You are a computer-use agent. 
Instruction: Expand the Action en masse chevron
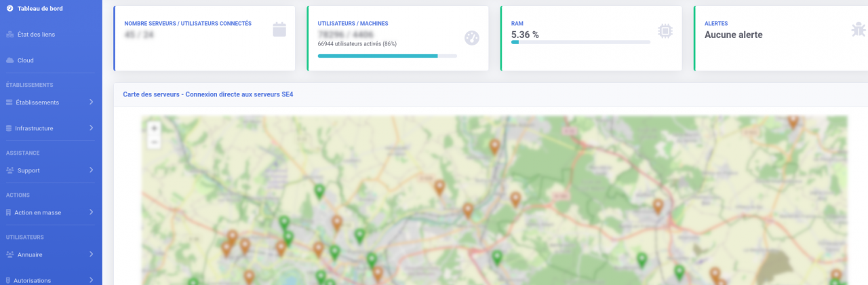pos(92,212)
